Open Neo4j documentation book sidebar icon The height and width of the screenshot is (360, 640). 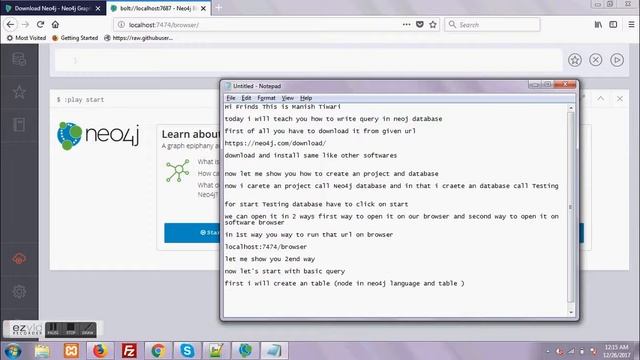click(x=19, y=124)
